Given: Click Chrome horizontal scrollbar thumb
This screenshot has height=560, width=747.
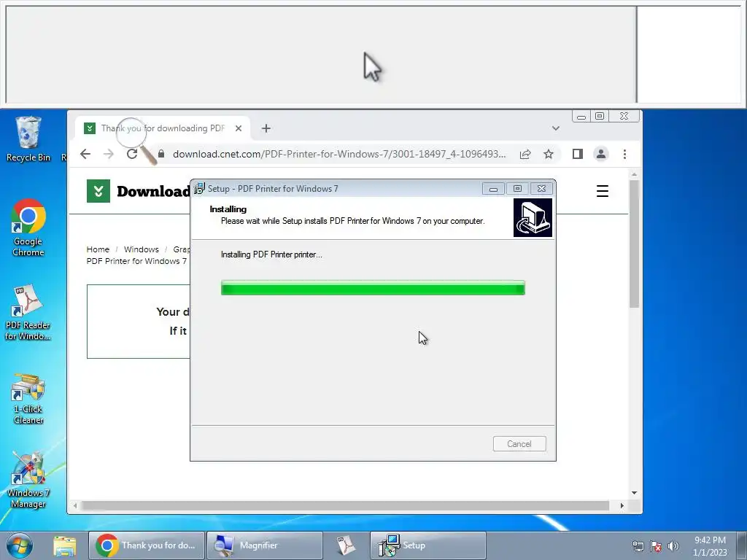Looking at the screenshot, I should click(x=344, y=505).
